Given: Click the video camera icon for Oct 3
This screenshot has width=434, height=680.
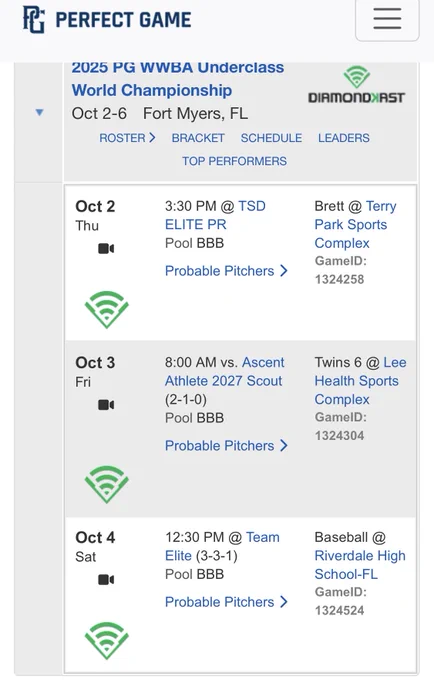Looking at the screenshot, I should tap(106, 405).
